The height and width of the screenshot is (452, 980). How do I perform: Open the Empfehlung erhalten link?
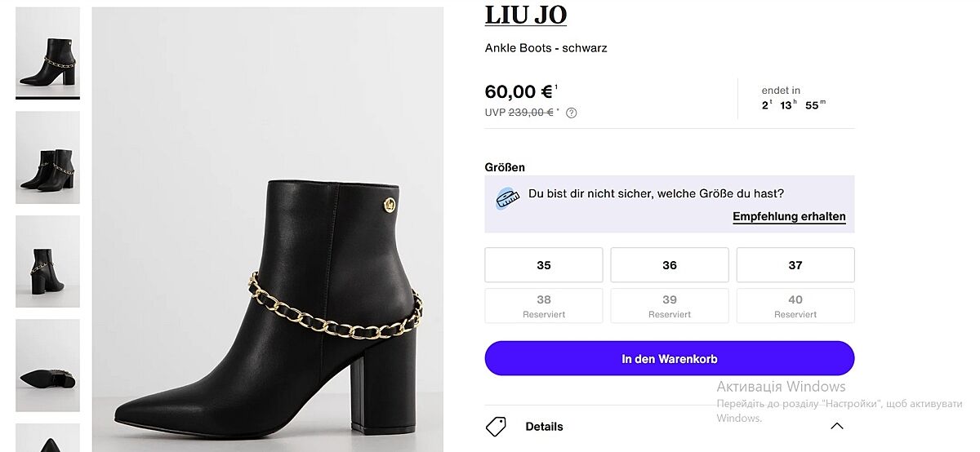[x=789, y=217]
